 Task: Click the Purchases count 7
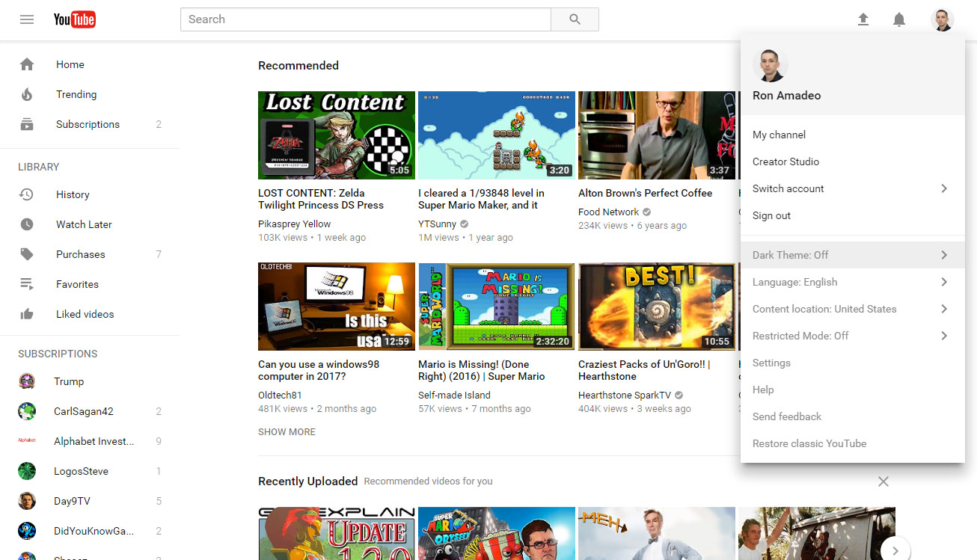159,254
